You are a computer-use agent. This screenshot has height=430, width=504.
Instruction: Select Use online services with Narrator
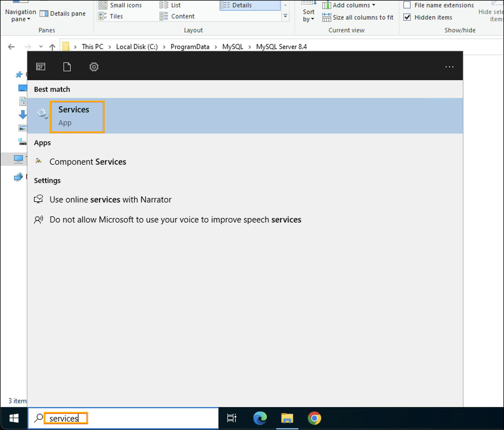[x=110, y=200]
